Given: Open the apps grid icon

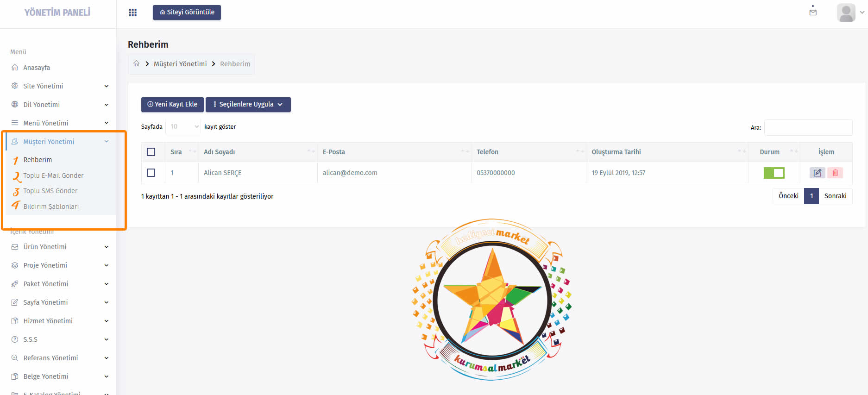Looking at the screenshot, I should click(x=132, y=13).
